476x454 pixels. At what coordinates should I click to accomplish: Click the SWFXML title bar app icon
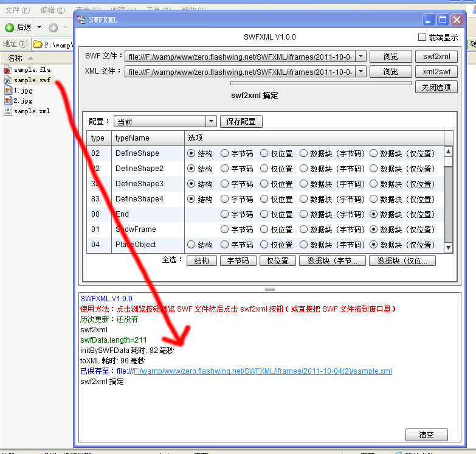81,19
